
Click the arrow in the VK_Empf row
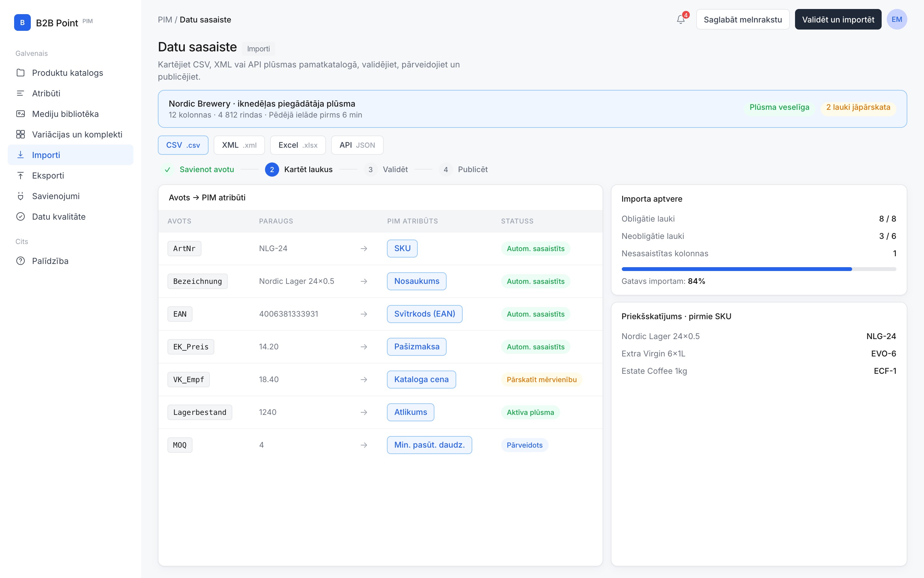point(364,380)
